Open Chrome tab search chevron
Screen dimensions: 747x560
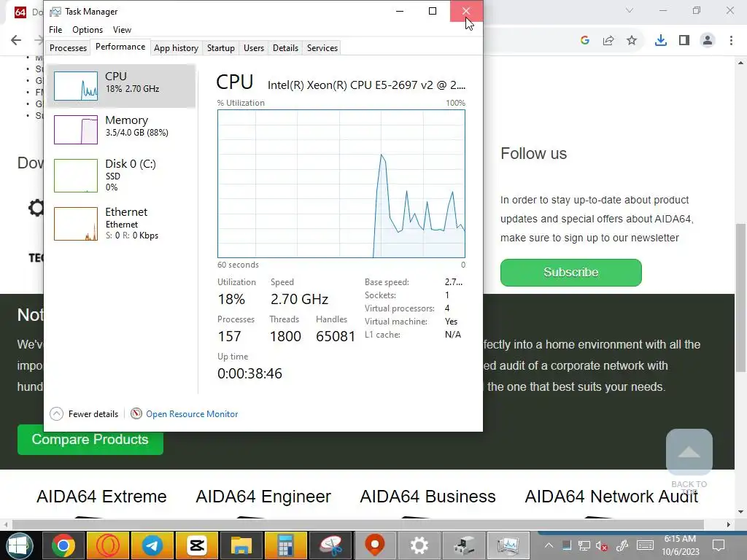[x=630, y=10]
